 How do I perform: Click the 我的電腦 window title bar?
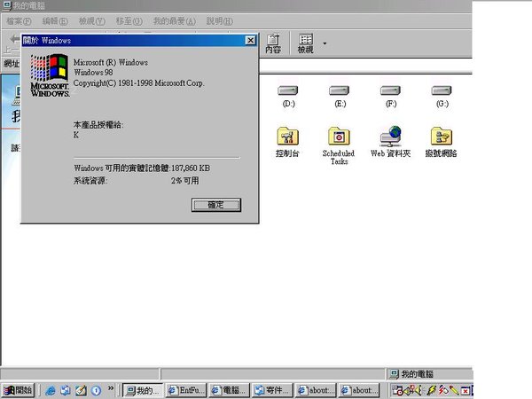(236, 5)
